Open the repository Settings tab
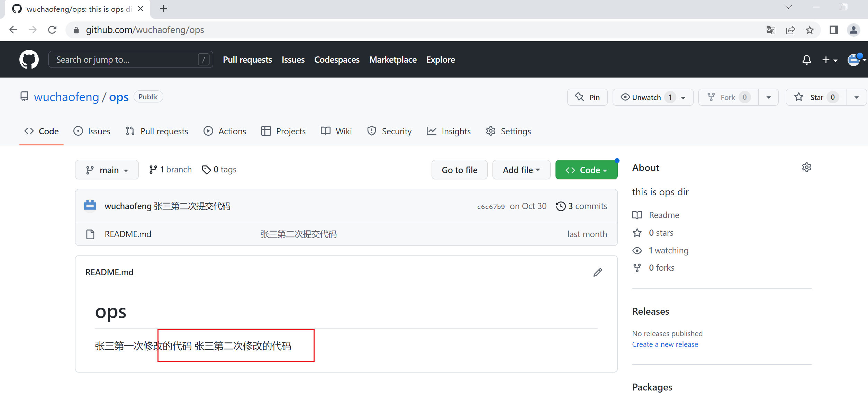 [x=508, y=131]
